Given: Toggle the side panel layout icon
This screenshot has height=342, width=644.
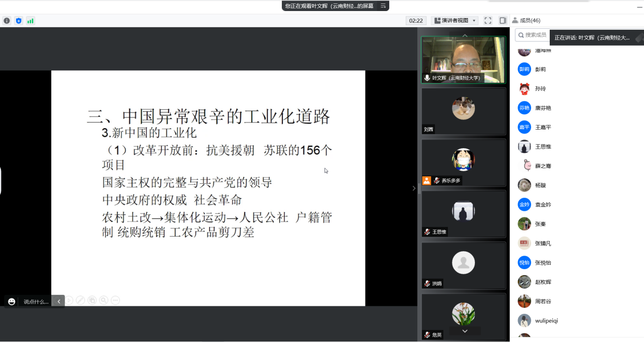Looking at the screenshot, I should 503,21.
